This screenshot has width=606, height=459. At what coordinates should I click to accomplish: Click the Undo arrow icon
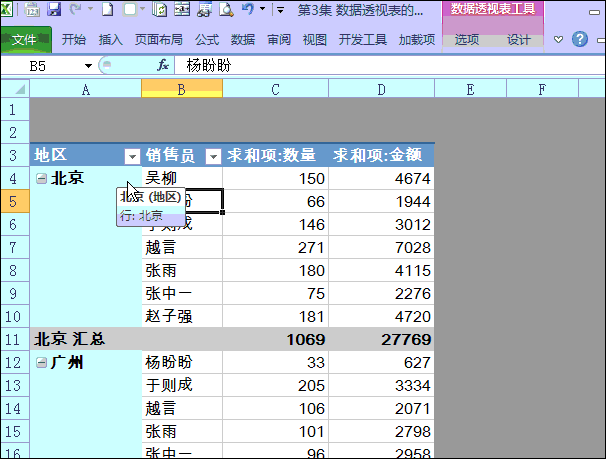click(248, 8)
